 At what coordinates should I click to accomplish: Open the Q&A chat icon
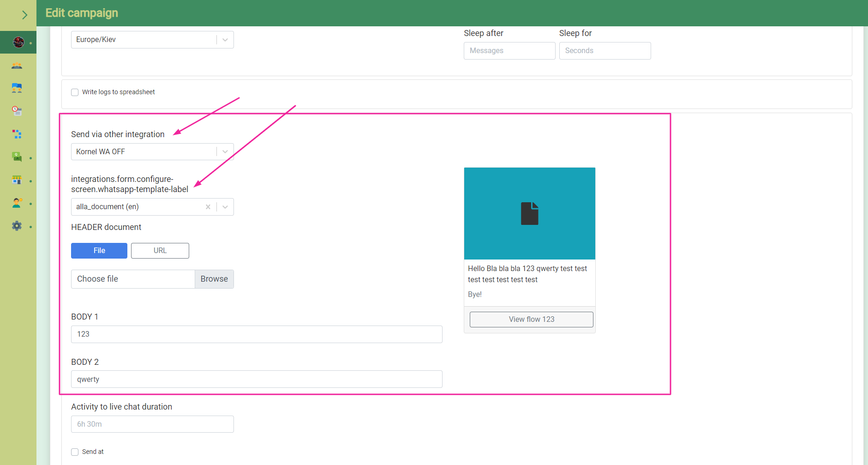point(17,157)
